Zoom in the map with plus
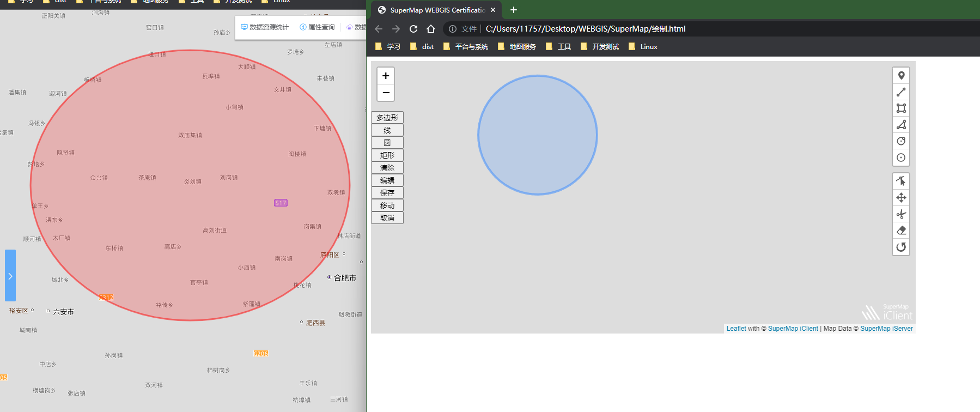 click(x=386, y=76)
